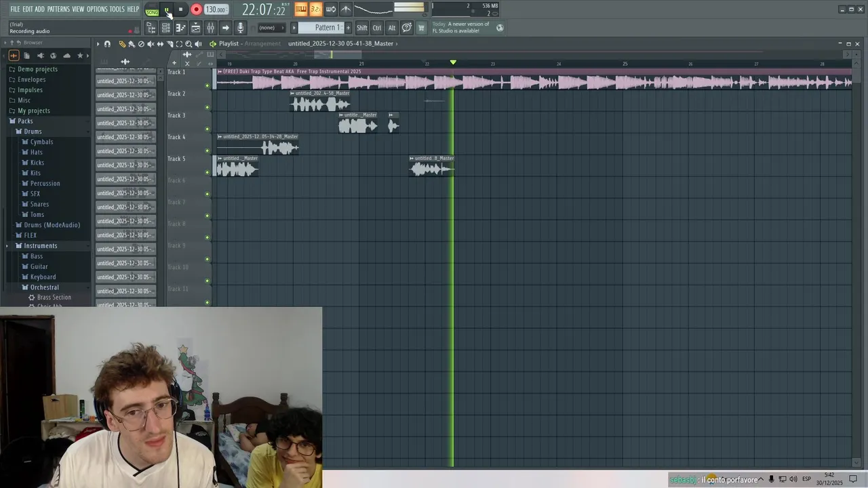The width and height of the screenshot is (868, 488).
Task: Open the Playlist options menu arrow
Action: tap(98, 44)
